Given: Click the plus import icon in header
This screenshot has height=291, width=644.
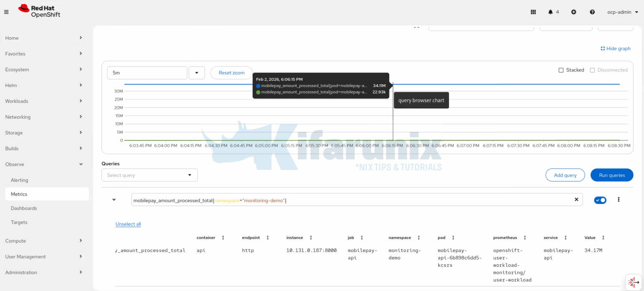Looking at the screenshot, I should [x=574, y=12].
